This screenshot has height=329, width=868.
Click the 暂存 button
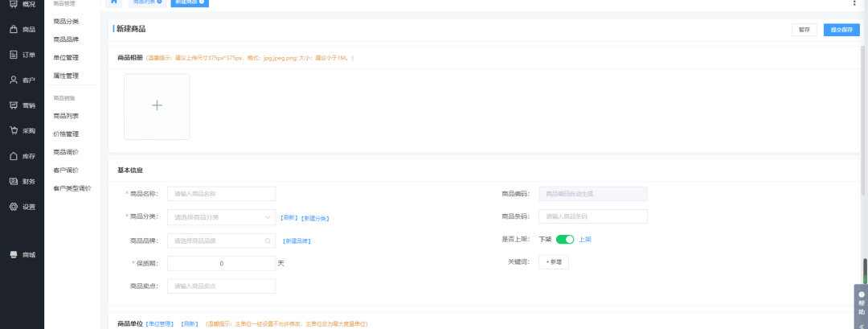click(x=804, y=30)
